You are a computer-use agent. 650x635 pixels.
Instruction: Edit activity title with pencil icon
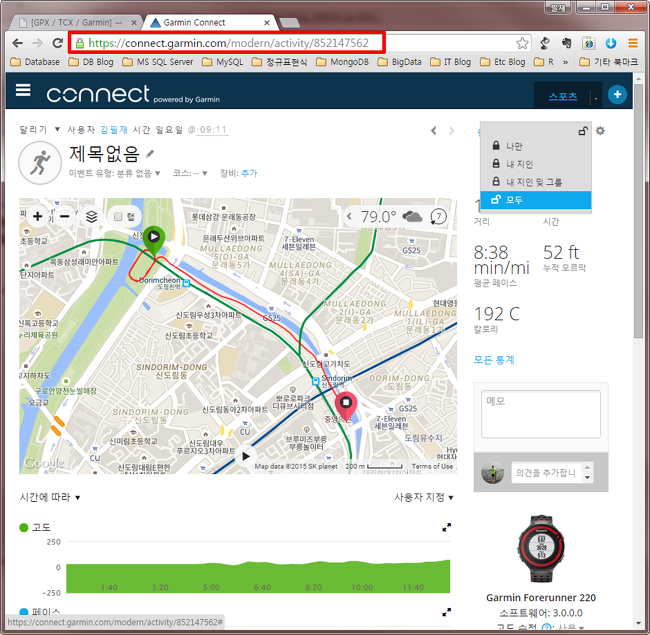pyautogui.click(x=150, y=154)
